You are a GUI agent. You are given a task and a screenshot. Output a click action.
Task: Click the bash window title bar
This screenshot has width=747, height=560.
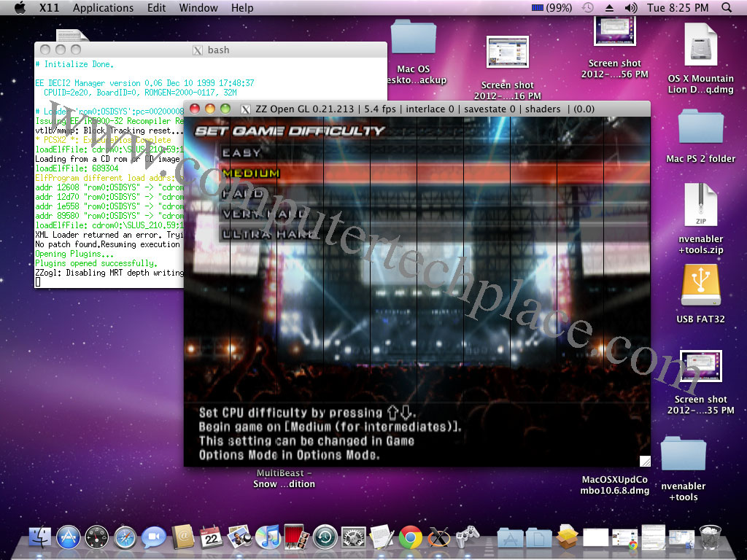click(211, 50)
